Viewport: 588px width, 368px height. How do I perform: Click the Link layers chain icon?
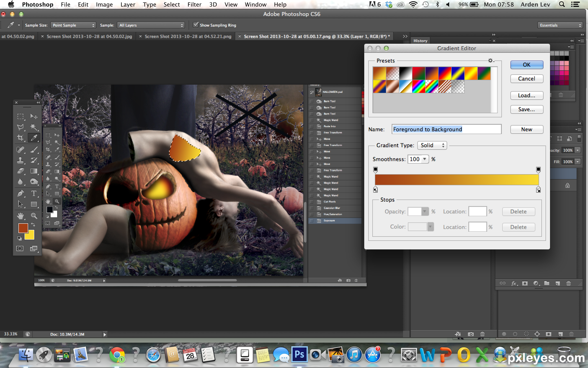pyautogui.click(x=502, y=283)
